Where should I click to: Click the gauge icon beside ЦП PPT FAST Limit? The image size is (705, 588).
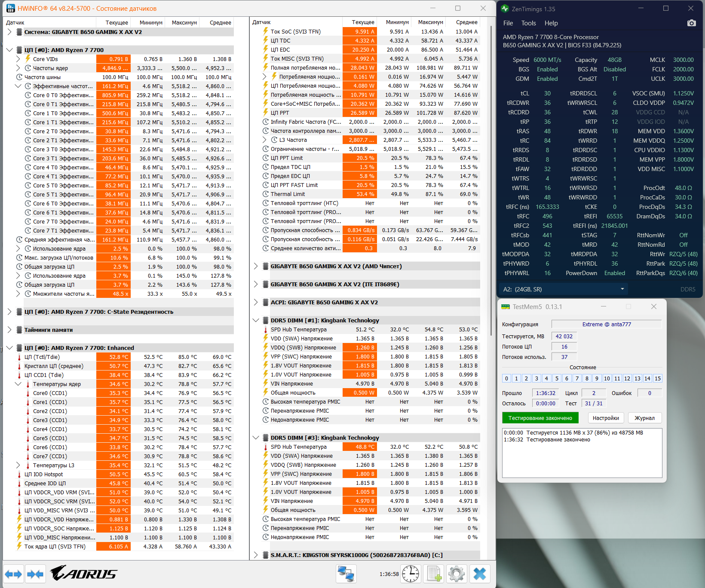[266, 185]
